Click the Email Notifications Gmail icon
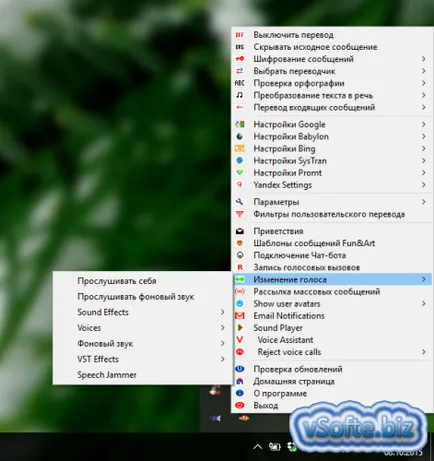 click(x=240, y=315)
